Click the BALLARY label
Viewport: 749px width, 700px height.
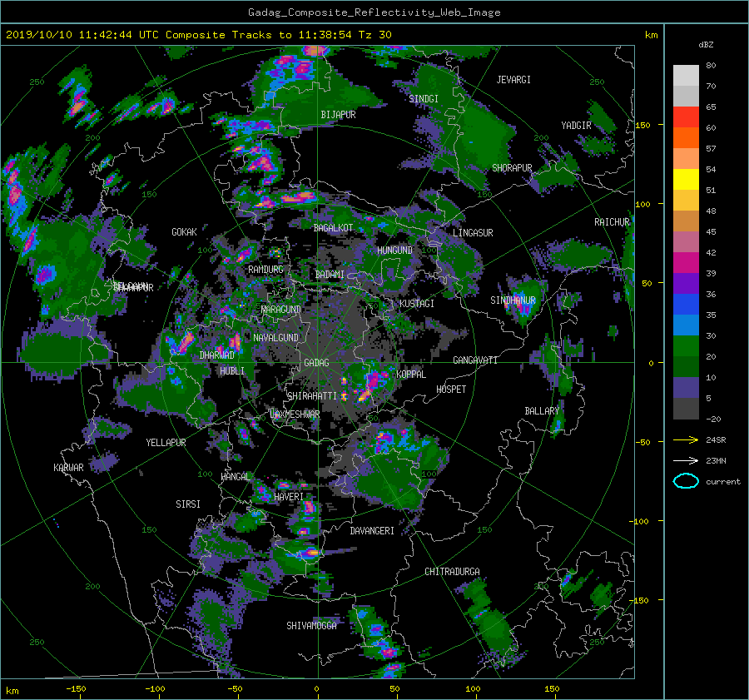click(542, 411)
